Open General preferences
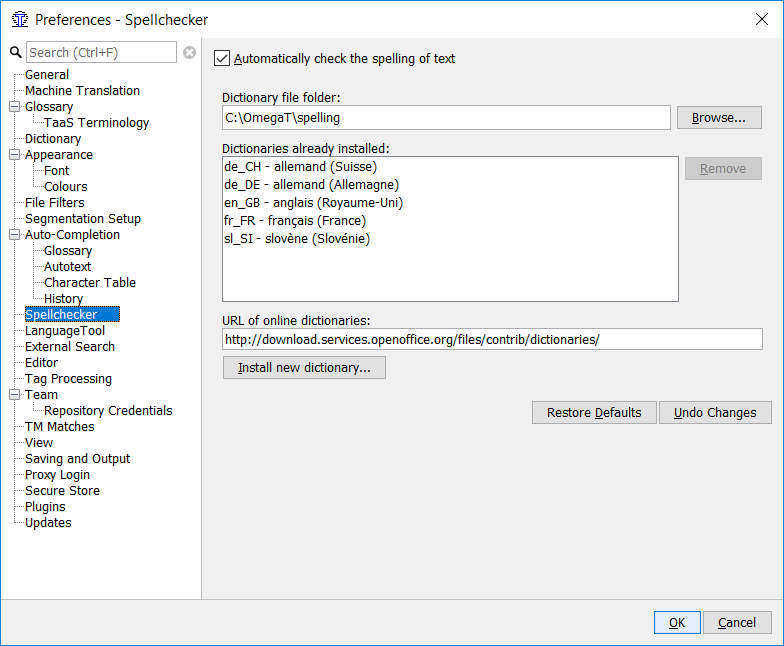This screenshot has height=646, width=784. pos(47,74)
